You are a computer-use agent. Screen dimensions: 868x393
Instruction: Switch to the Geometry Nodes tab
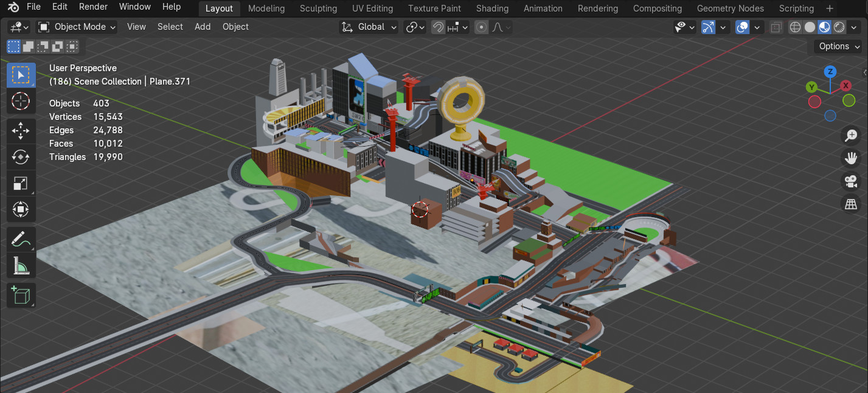pyautogui.click(x=730, y=9)
